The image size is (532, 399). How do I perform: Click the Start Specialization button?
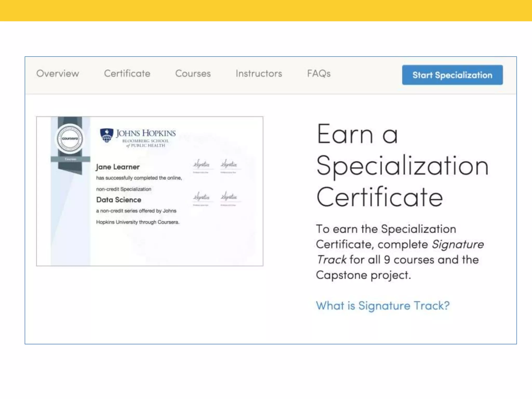452,75
